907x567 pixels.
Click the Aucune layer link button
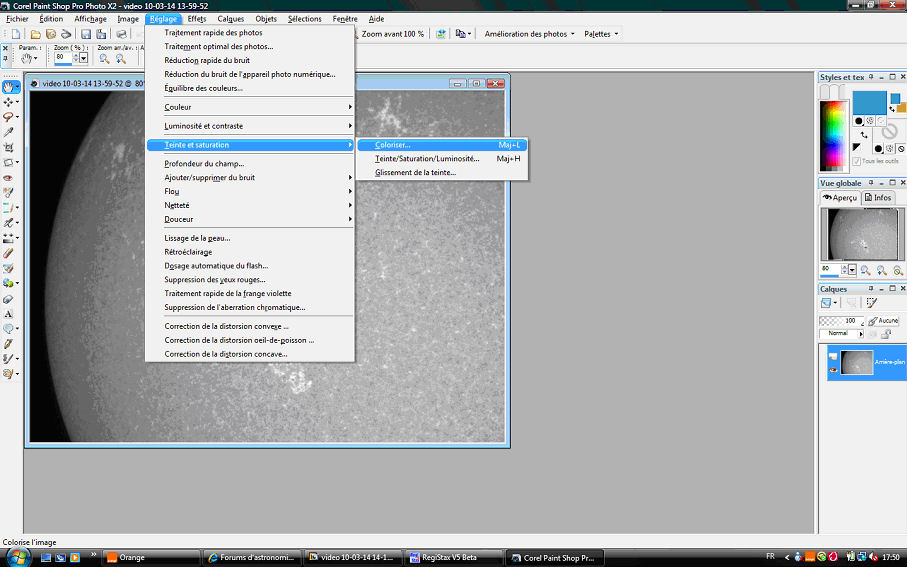tap(883, 320)
